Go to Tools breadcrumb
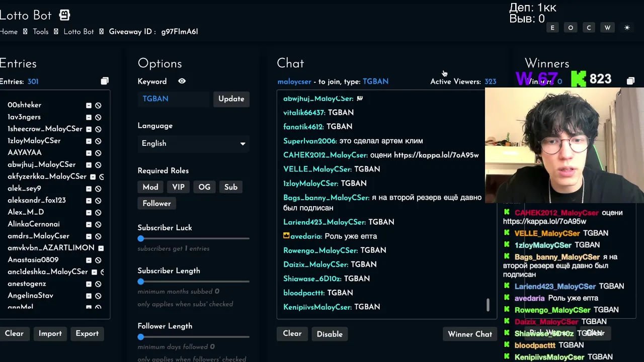 pos(40,32)
